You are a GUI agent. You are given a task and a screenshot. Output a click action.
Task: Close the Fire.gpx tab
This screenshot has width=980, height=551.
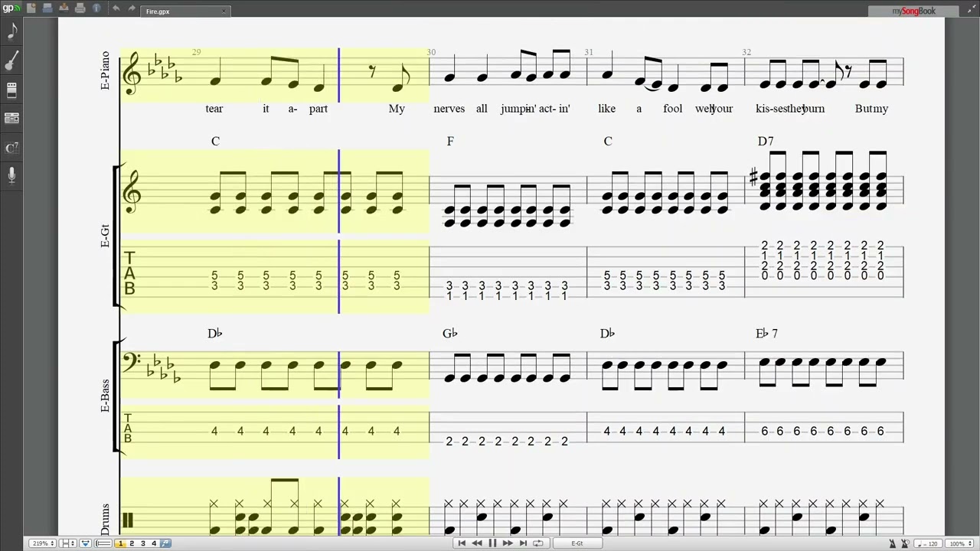coord(224,11)
